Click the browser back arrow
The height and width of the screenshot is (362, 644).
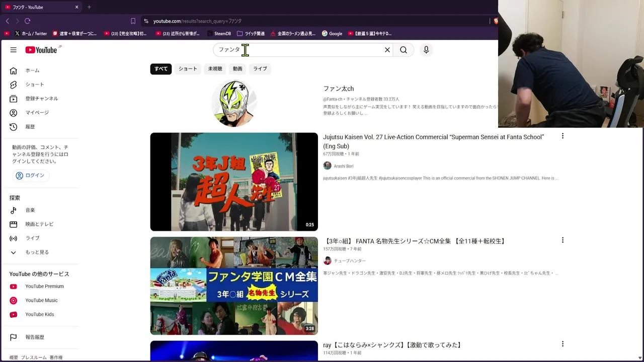click(8, 21)
